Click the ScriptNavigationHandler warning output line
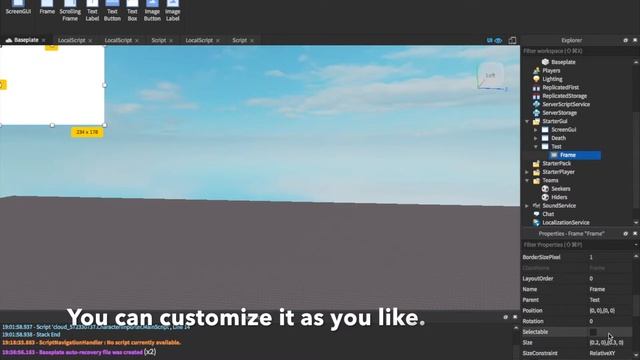This screenshot has height=360, width=640. click(91, 342)
